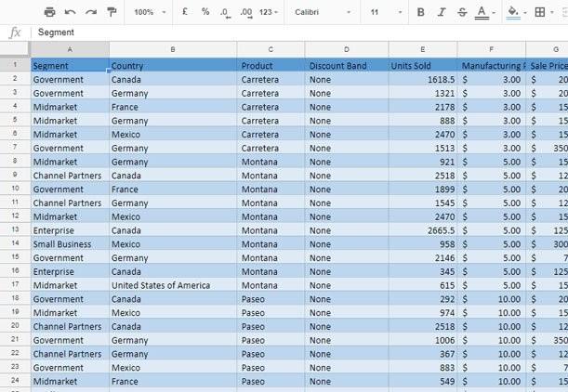Select units sold 615 cell
This screenshot has width=568, height=392.
(423, 285)
